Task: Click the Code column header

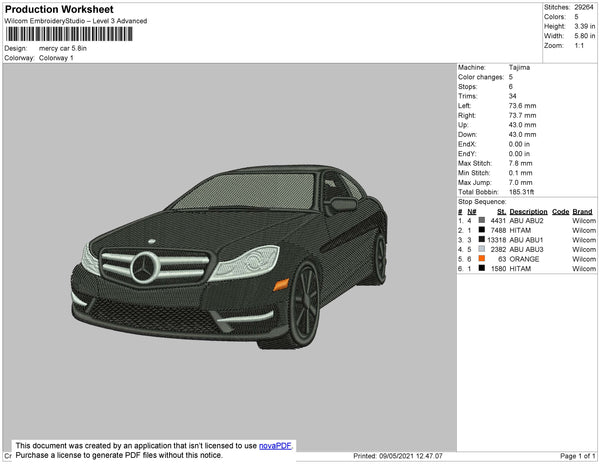Action: click(x=561, y=212)
